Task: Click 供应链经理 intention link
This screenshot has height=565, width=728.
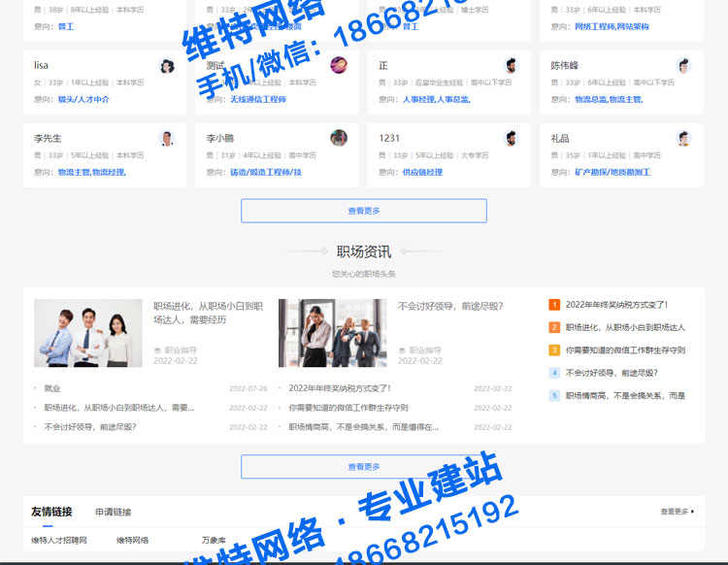Action: [x=422, y=172]
